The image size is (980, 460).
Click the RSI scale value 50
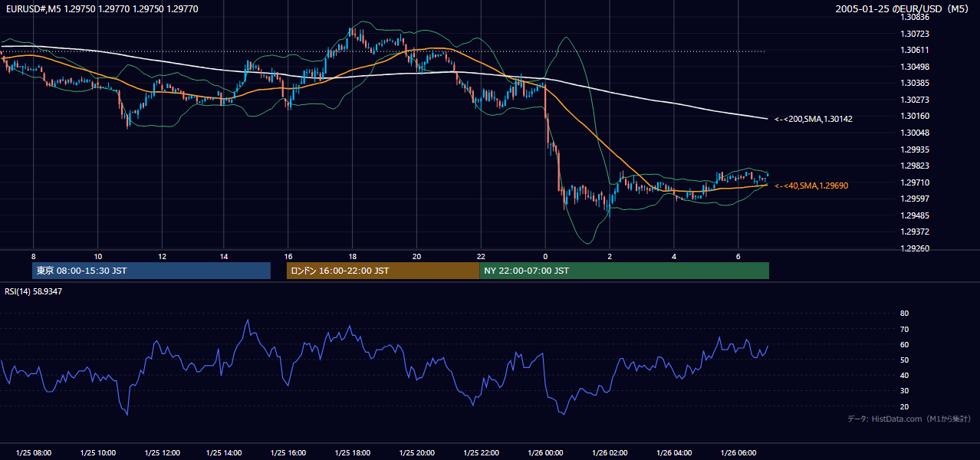904,360
